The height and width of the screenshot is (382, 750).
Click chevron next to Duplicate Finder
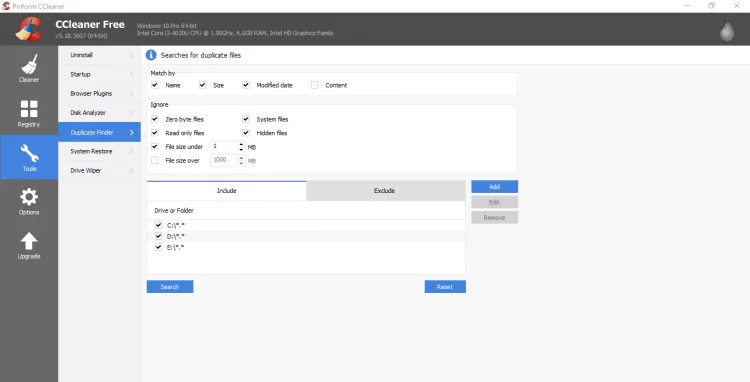click(132, 132)
